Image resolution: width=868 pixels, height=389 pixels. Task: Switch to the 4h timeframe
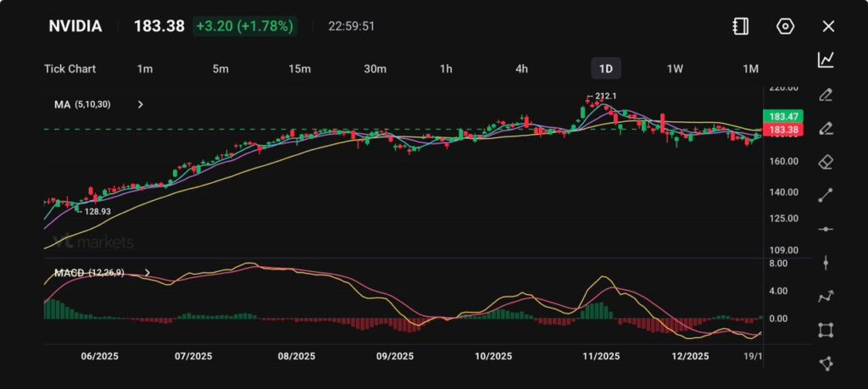pyautogui.click(x=522, y=69)
